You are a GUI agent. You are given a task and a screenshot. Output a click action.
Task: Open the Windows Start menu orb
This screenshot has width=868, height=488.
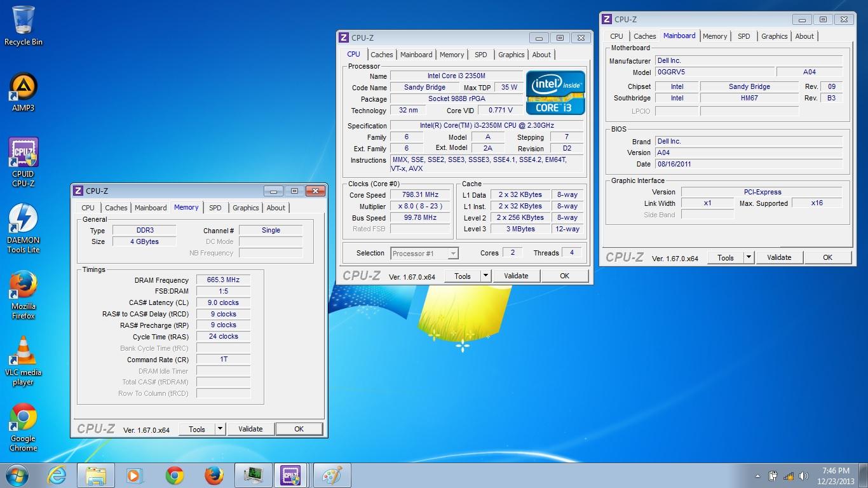point(17,475)
